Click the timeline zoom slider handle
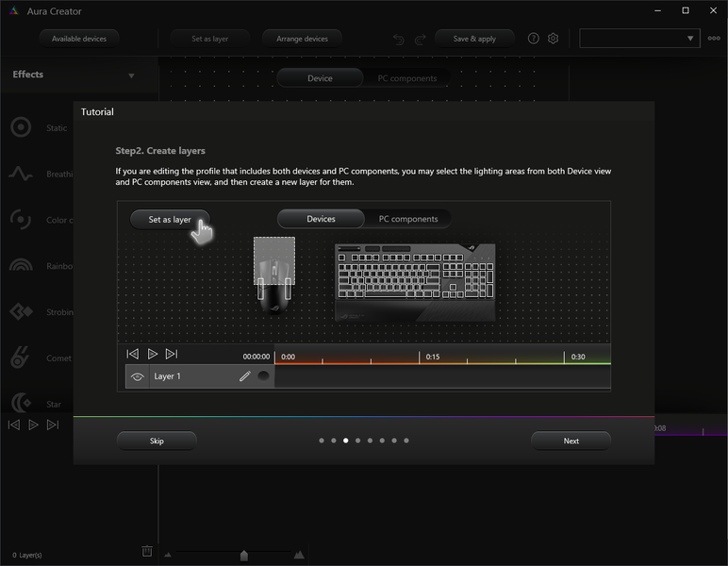The height and width of the screenshot is (566, 728). [x=243, y=555]
